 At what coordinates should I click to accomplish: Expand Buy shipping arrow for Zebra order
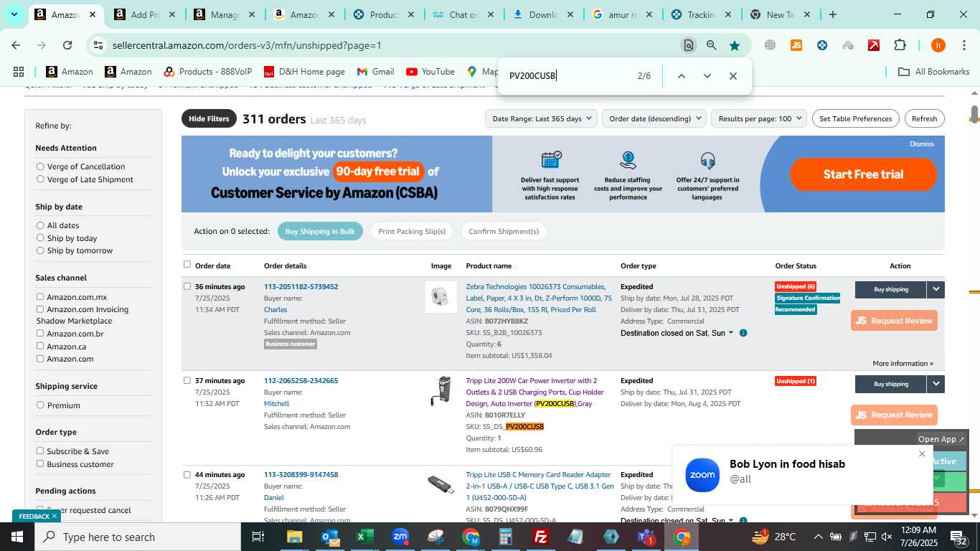point(936,289)
